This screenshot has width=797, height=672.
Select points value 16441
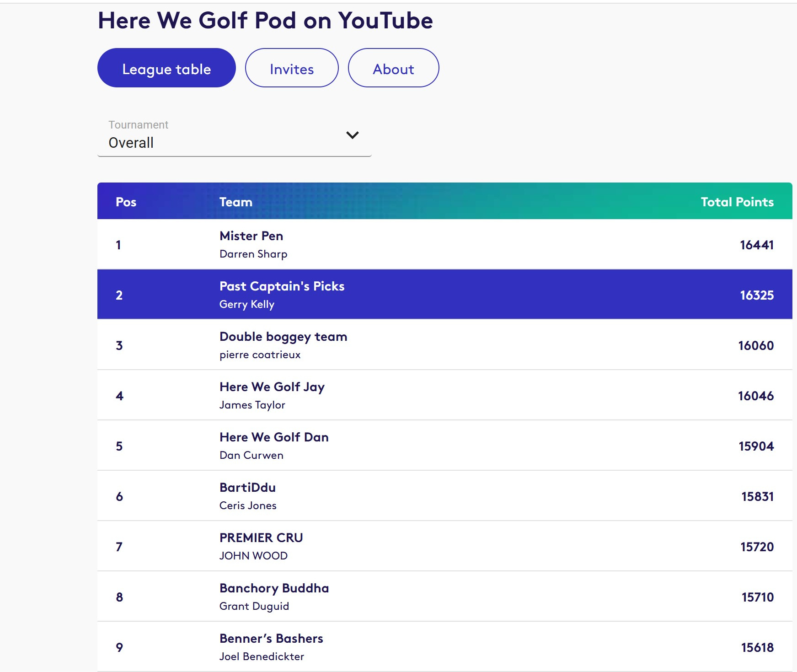point(757,245)
